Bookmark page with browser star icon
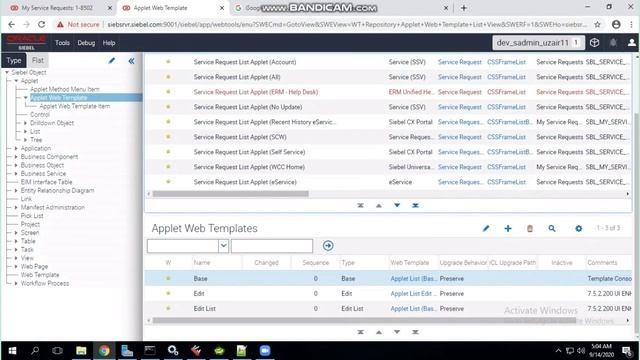 (598, 24)
